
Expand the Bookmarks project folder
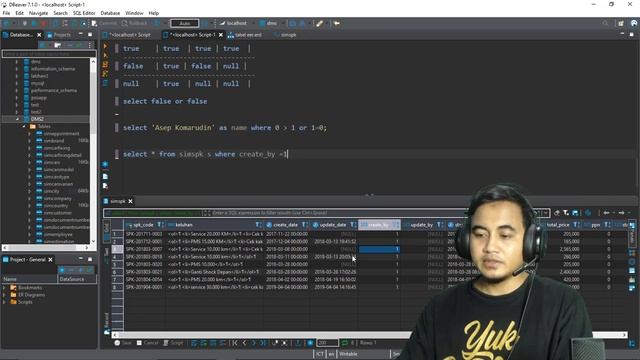coord(4,287)
